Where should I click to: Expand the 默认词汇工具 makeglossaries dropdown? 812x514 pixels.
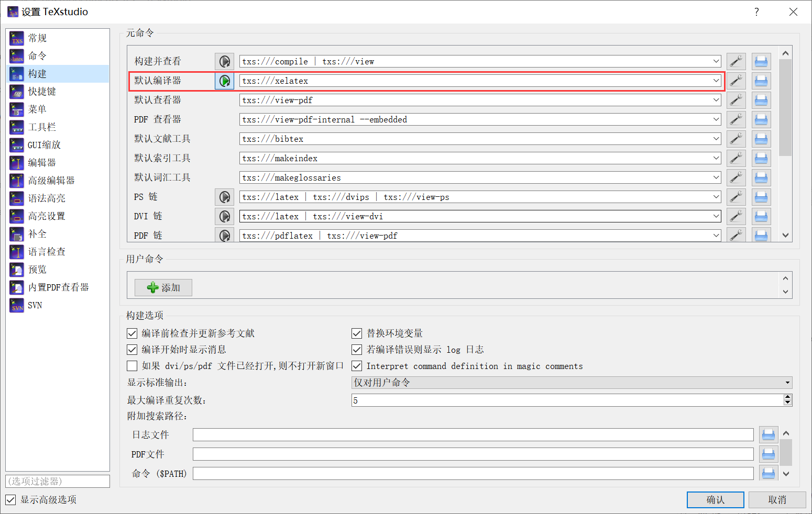(716, 177)
